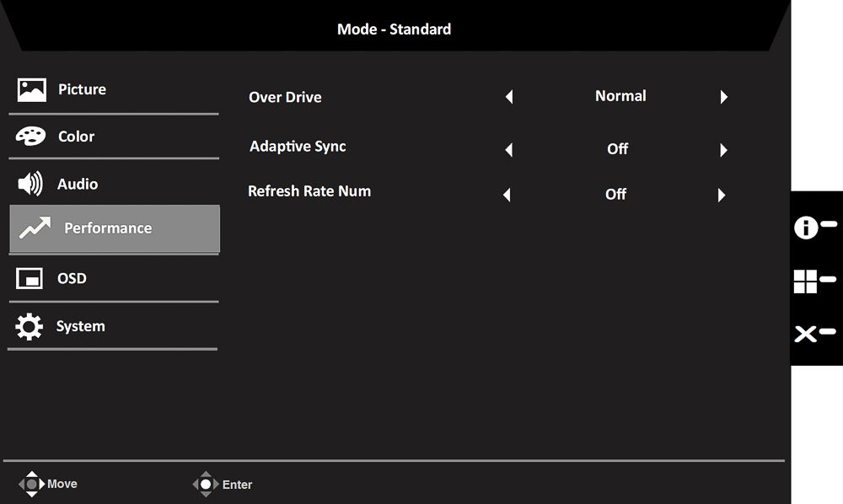Click the System gear icon
This screenshot has height=504, width=843.
pos(29,327)
